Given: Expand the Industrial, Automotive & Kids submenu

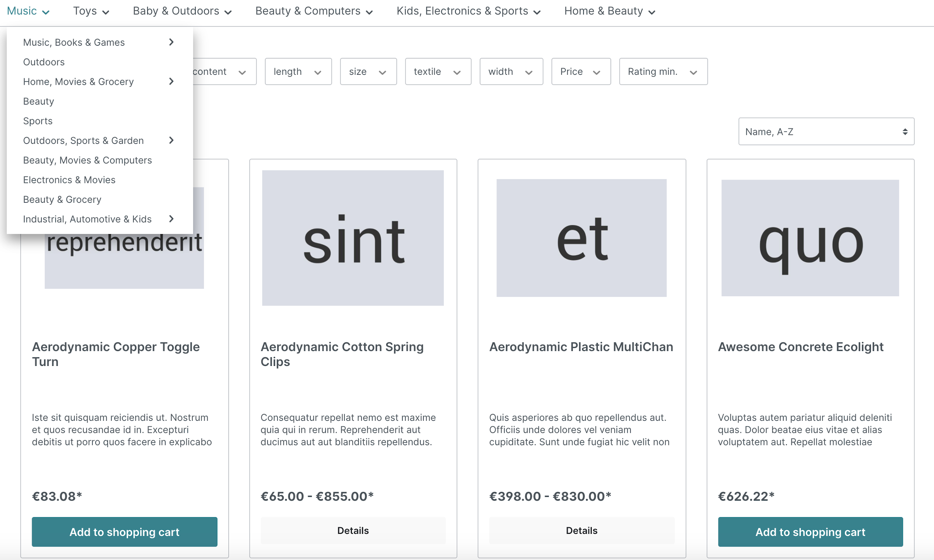Looking at the screenshot, I should (x=171, y=219).
